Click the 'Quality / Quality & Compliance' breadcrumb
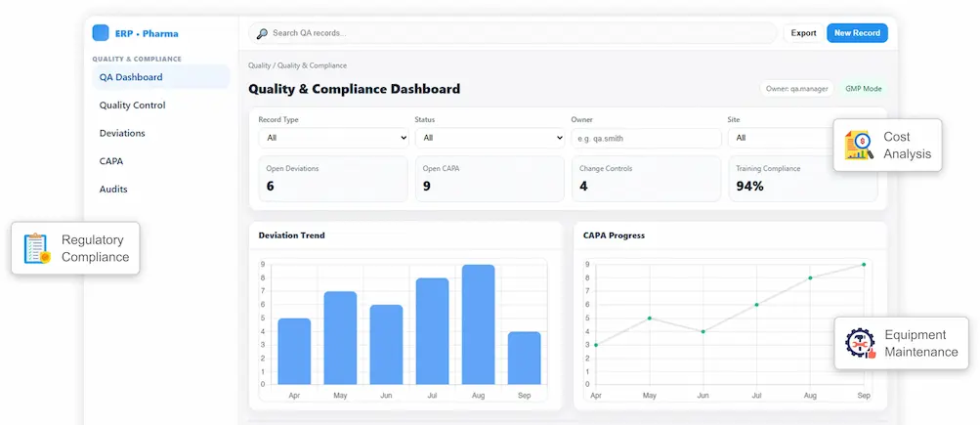This screenshot has width=980, height=425. tap(297, 65)
